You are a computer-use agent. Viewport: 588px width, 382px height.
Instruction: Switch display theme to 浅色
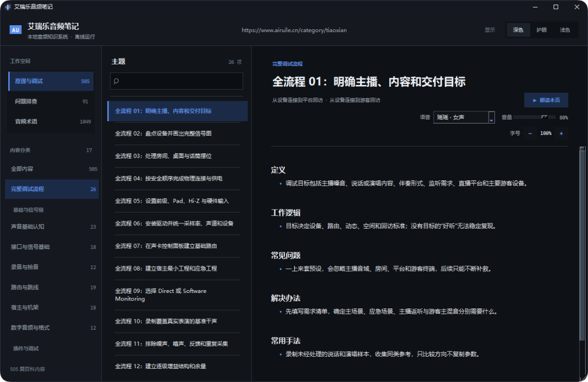[x=565, y=30]
